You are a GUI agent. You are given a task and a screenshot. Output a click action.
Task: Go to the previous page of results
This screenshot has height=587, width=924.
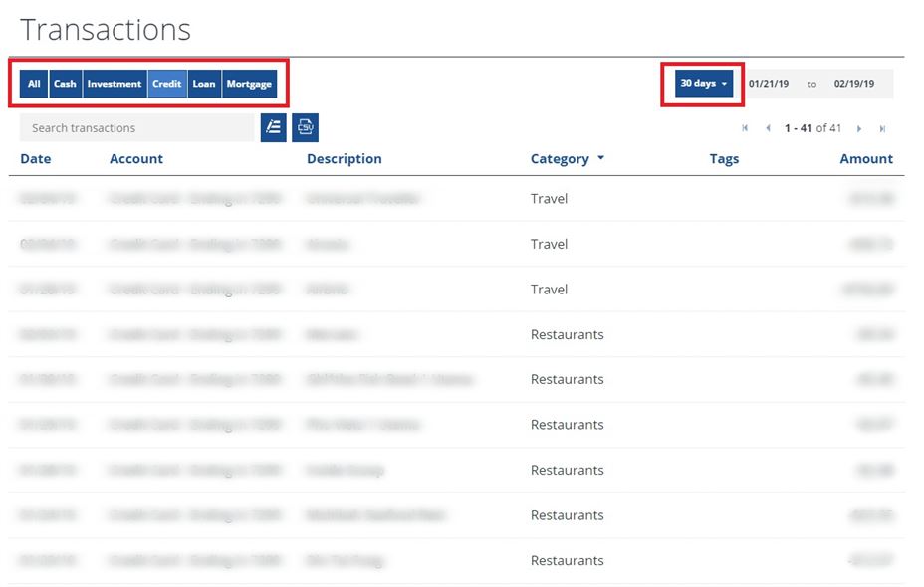[x=768, y=128]
